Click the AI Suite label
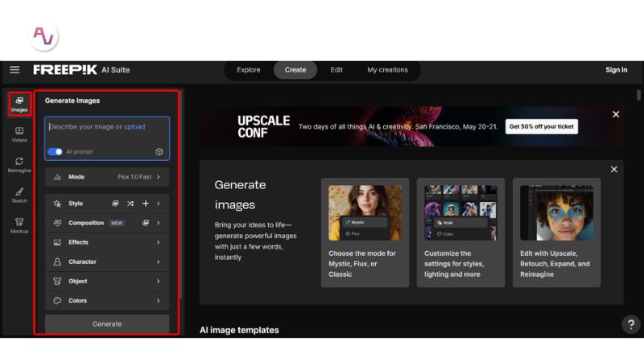Viewport: 644px width, 362px height. coord(115,70)
